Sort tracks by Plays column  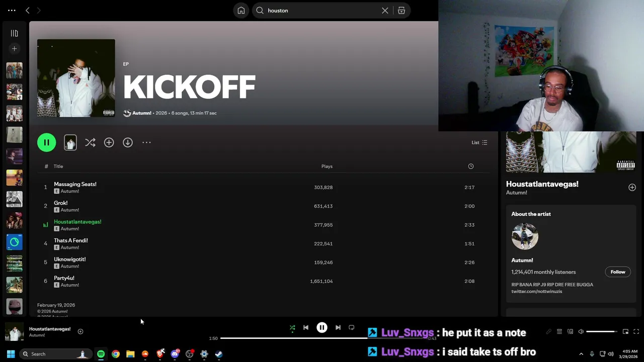pos(327,166)
